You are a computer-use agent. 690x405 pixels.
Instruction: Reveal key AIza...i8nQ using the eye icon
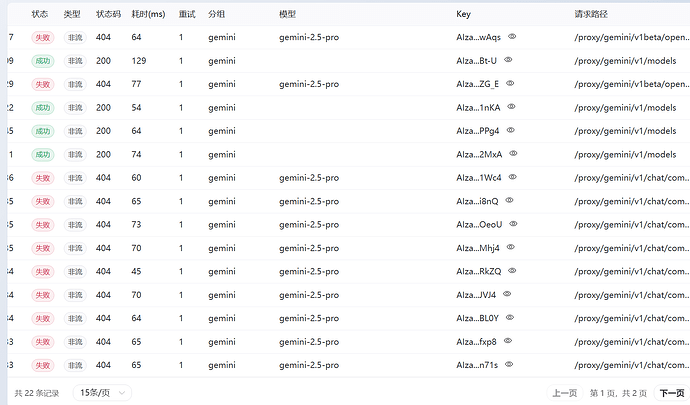(x=510, y=200)
